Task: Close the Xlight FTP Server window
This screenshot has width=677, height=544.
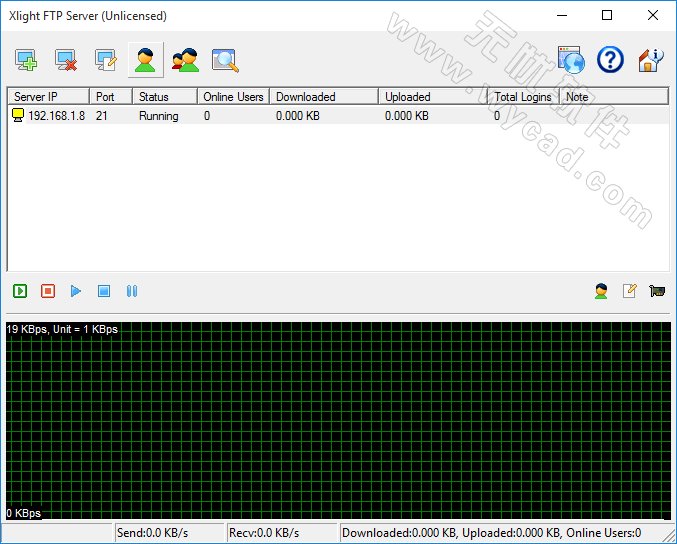Action: 653,16
